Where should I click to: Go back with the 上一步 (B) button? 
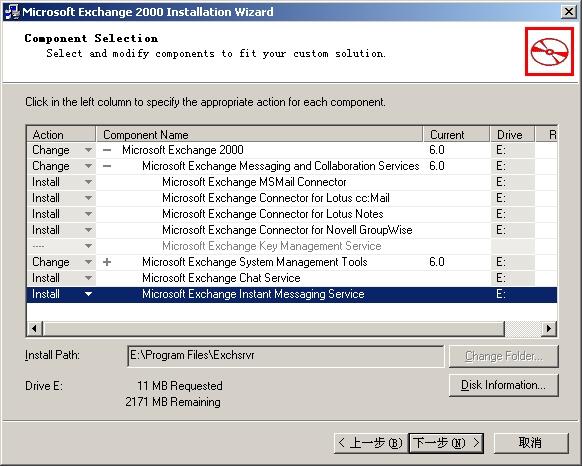pyautogui.click(x=371, y=443)
